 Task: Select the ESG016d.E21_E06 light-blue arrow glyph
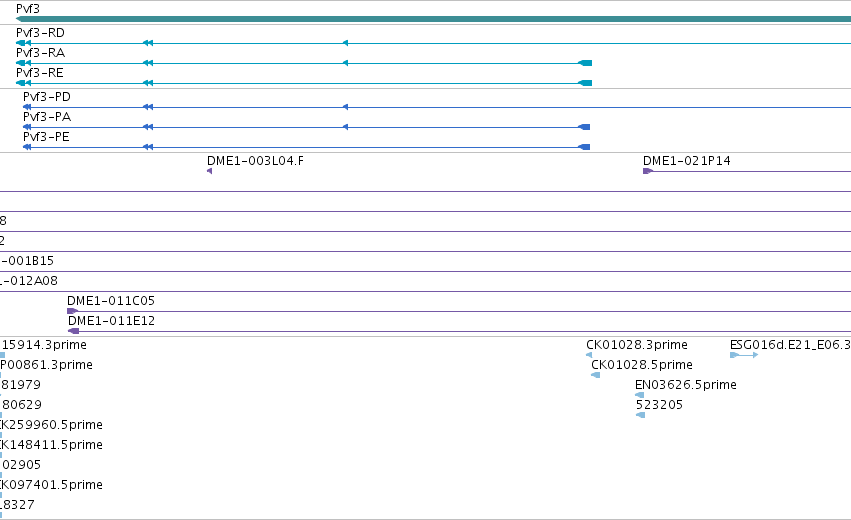pos(744,355)
